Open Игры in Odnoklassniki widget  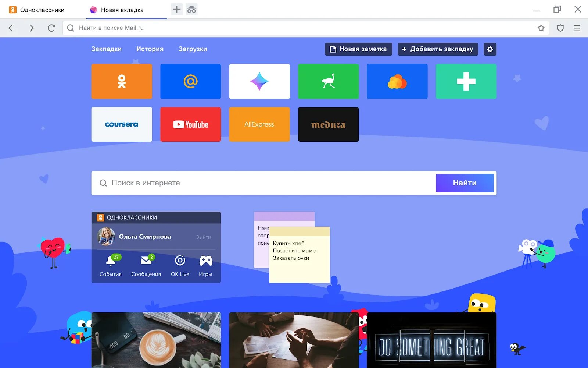pos(205,265)
